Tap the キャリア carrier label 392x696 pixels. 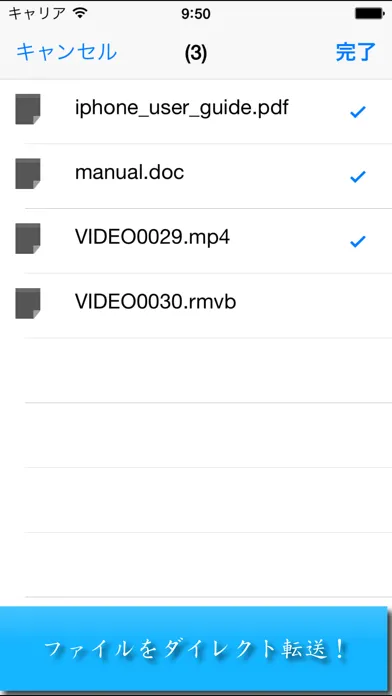(37, 13)
